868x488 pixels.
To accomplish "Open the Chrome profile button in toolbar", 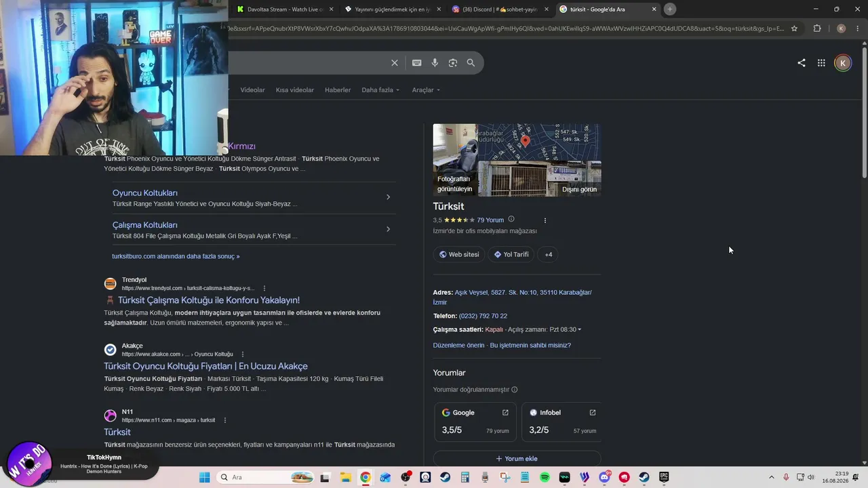I will 841,28.
